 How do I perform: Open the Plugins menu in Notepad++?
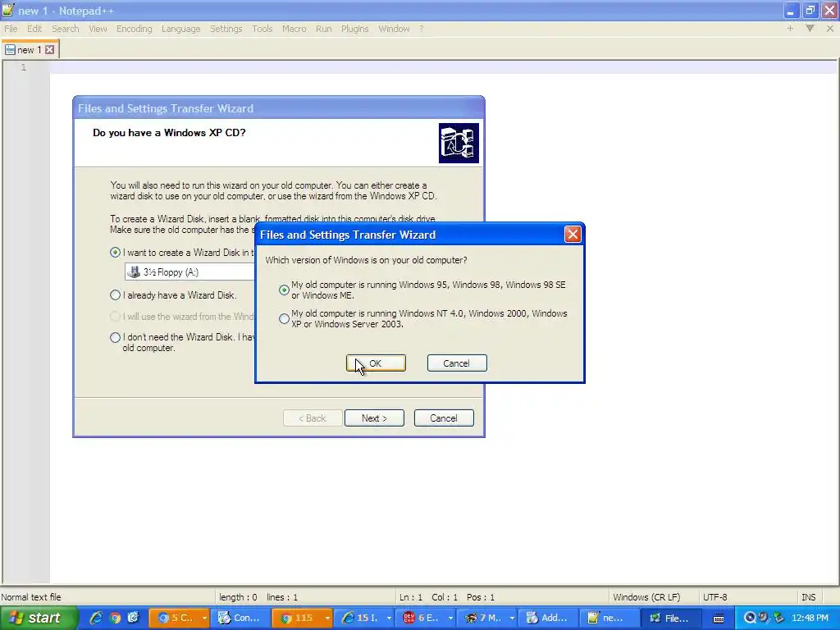pos(354,29)
